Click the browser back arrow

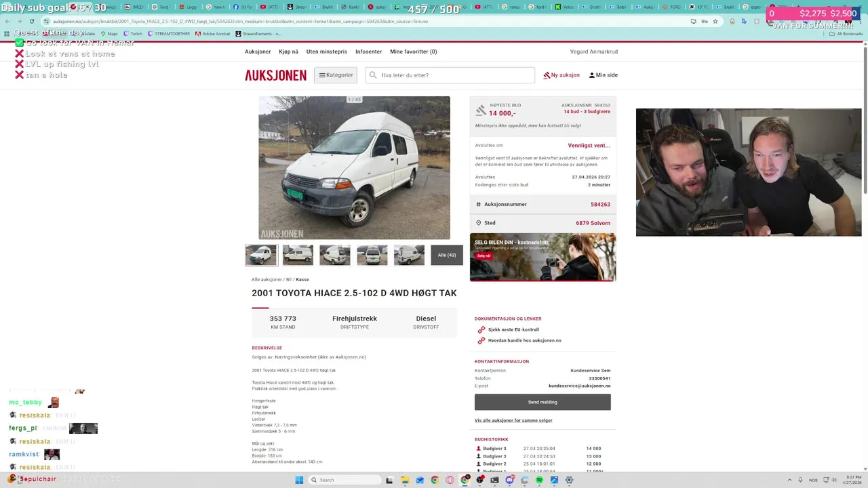[7, 21]
